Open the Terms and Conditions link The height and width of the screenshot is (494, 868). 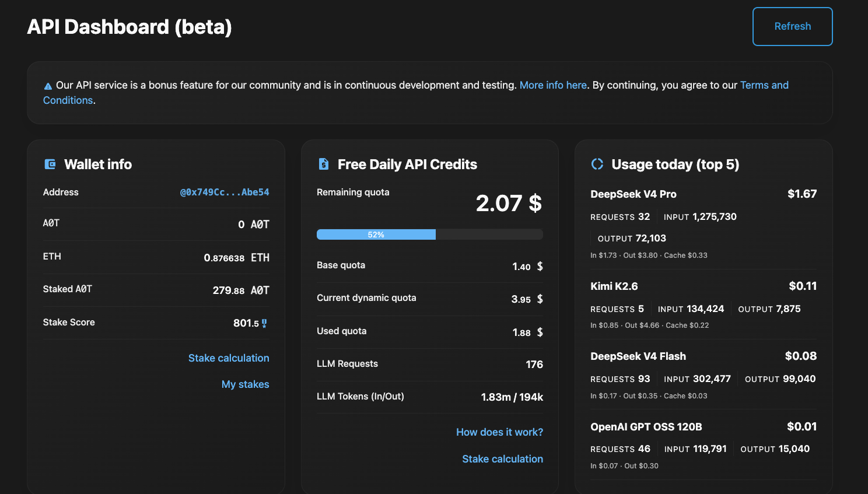click(x=764, y=85)
